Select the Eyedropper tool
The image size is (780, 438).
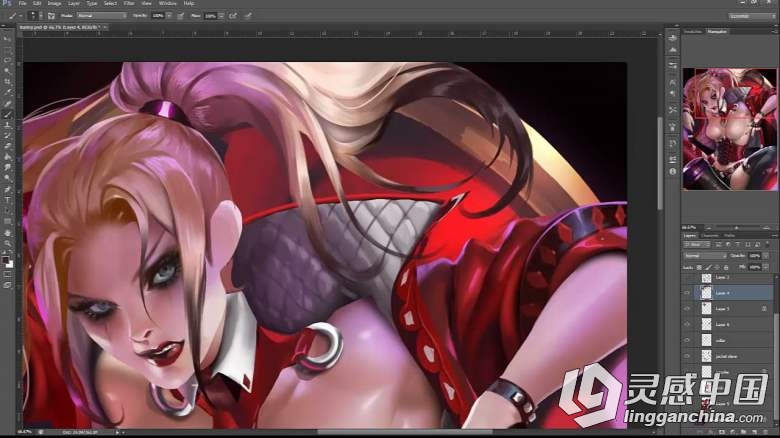[x=7, y=93]
